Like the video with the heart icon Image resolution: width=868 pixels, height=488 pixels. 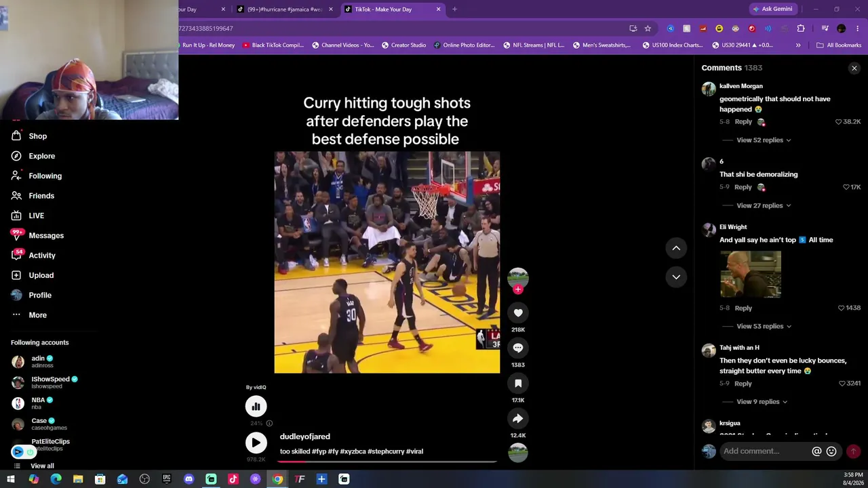tap(518, 312)
